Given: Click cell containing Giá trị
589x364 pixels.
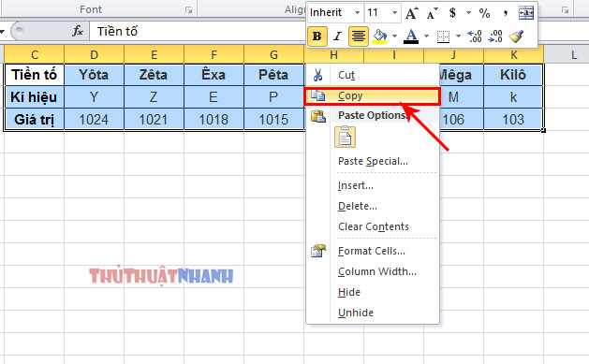Looking at the screenshot, I should click(35, 120).
